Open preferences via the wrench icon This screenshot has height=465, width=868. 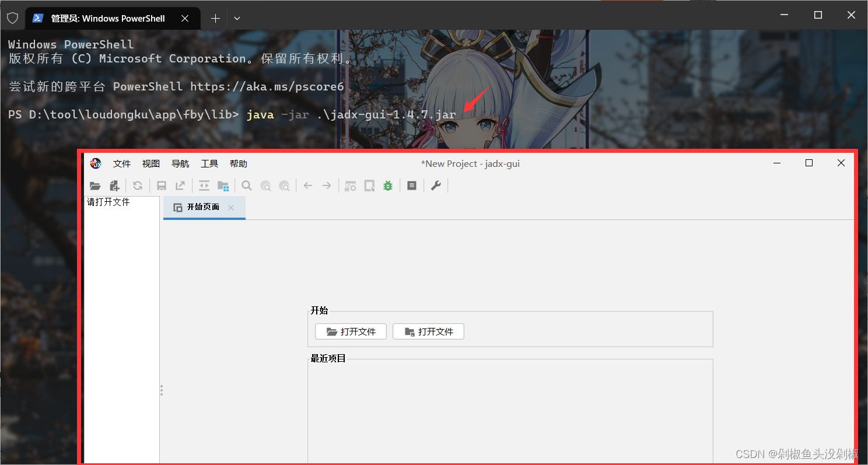pyautogui.click(x=436, y=186)
